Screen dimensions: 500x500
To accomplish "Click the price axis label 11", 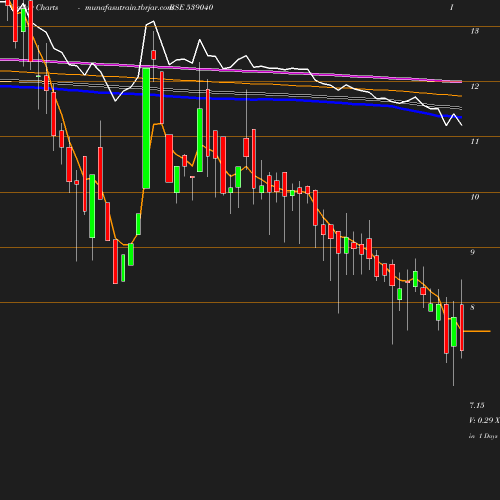I will click(475, 142).
